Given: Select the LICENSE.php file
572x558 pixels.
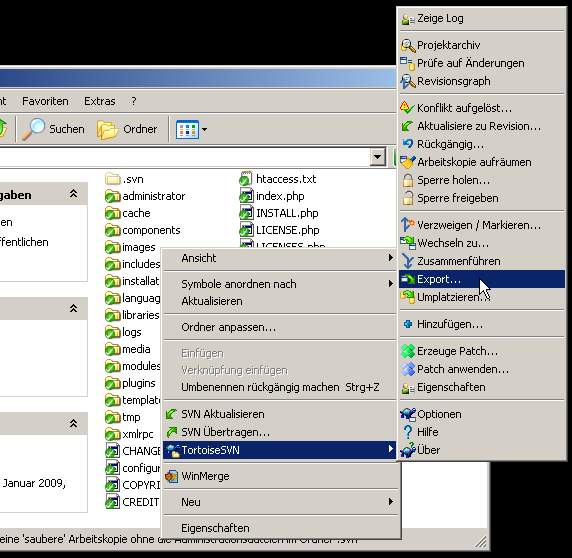Looking at the screenshot, I should tap(279, 230).
